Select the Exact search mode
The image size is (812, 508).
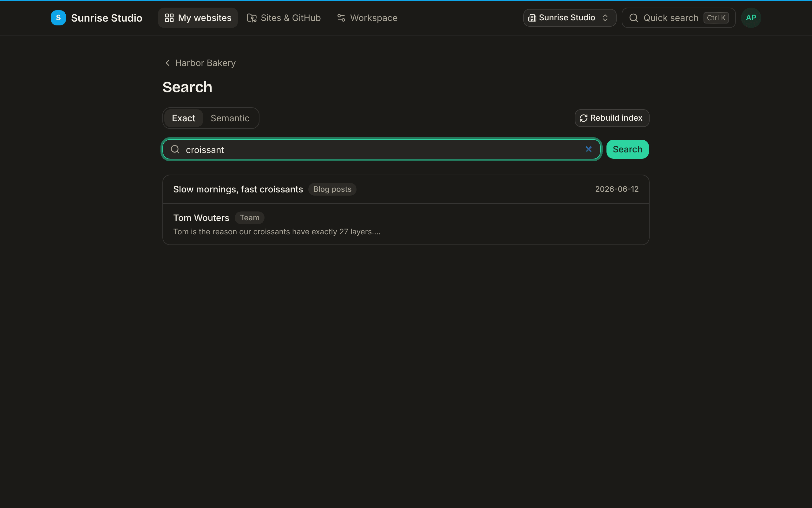[x=184, y=118]
